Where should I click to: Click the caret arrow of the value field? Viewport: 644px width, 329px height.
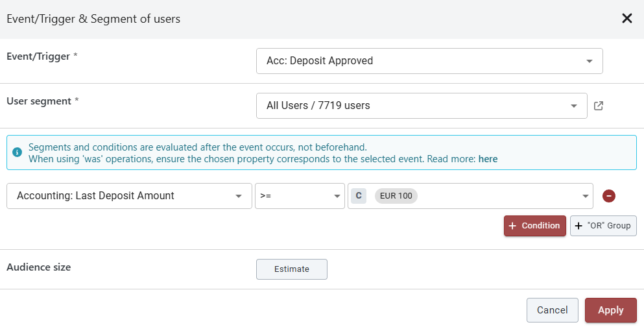[x=585, y=196]
